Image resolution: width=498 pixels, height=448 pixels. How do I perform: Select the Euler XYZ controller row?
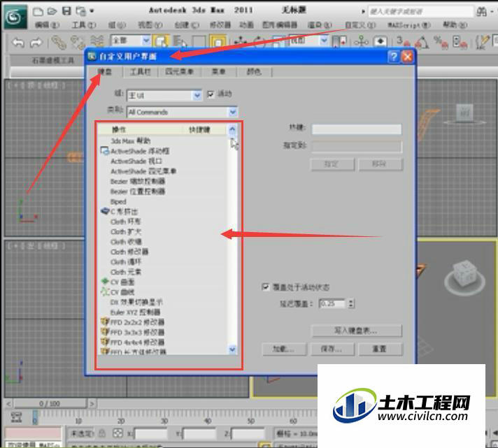tap(163, 312)
